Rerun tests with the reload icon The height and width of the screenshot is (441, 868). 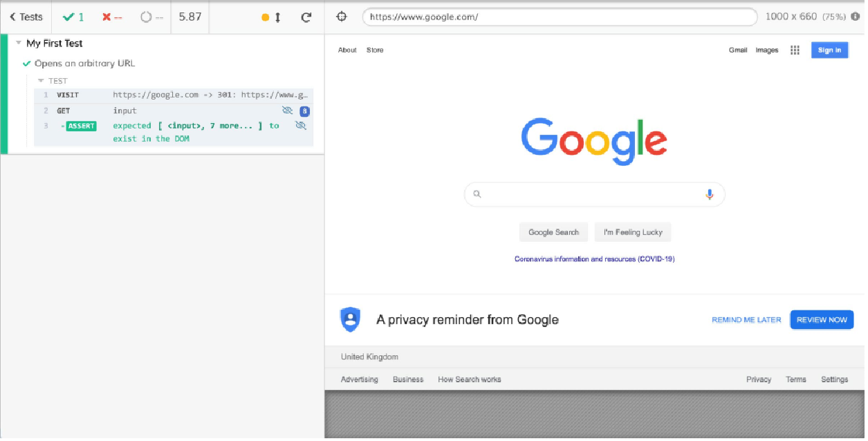pos(306,17)
